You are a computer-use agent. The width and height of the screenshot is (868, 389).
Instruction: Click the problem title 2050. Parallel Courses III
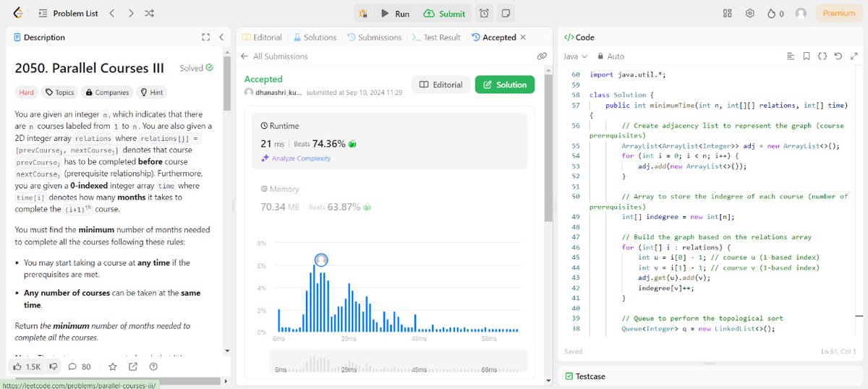coord(90,68)
